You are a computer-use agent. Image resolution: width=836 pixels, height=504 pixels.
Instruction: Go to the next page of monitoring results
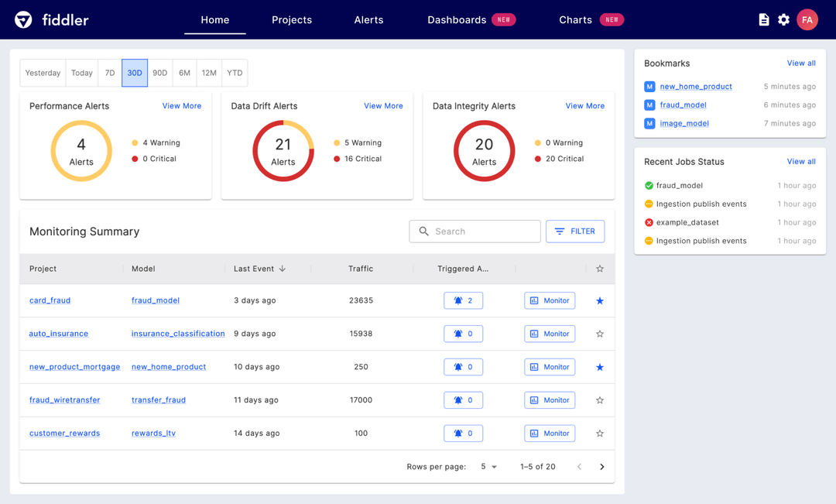point(602,466)
